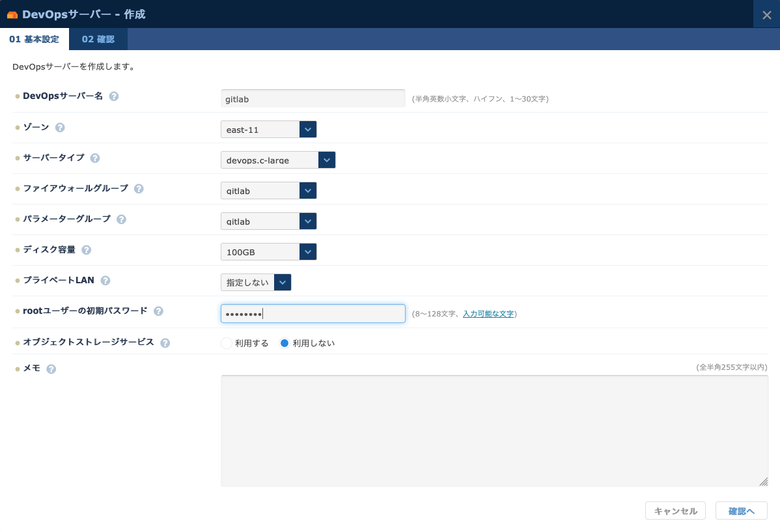Click help icon next to DevOpsサーバー名

point(114,96)
